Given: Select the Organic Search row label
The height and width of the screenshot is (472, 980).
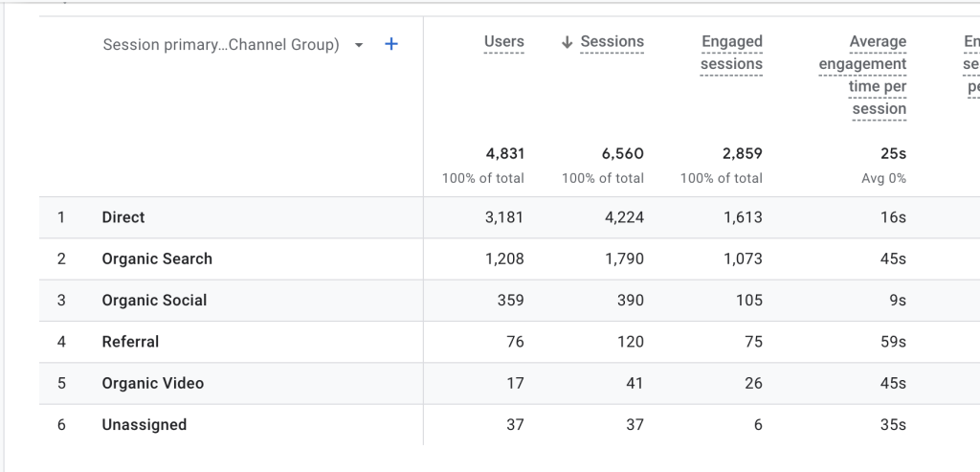Looking at the screenshot, I should 157,258.
